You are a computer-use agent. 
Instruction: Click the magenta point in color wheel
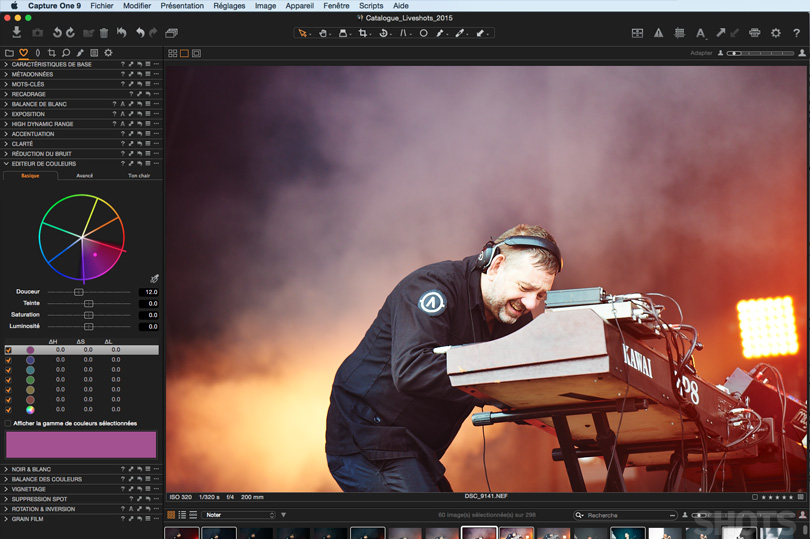click(x=95, y=255)
